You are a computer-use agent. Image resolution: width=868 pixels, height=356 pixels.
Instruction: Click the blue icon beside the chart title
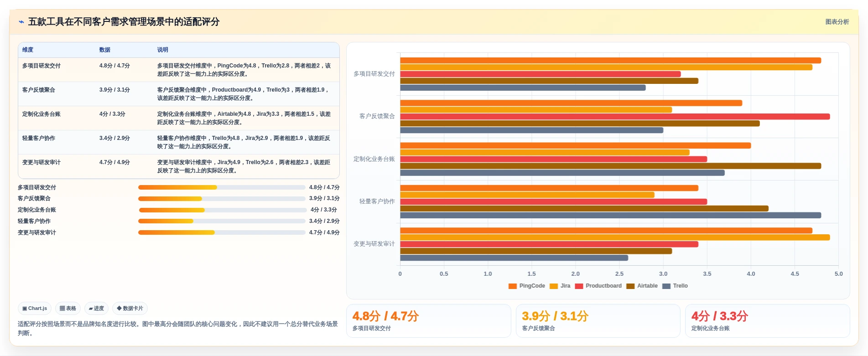coord(21,22)
